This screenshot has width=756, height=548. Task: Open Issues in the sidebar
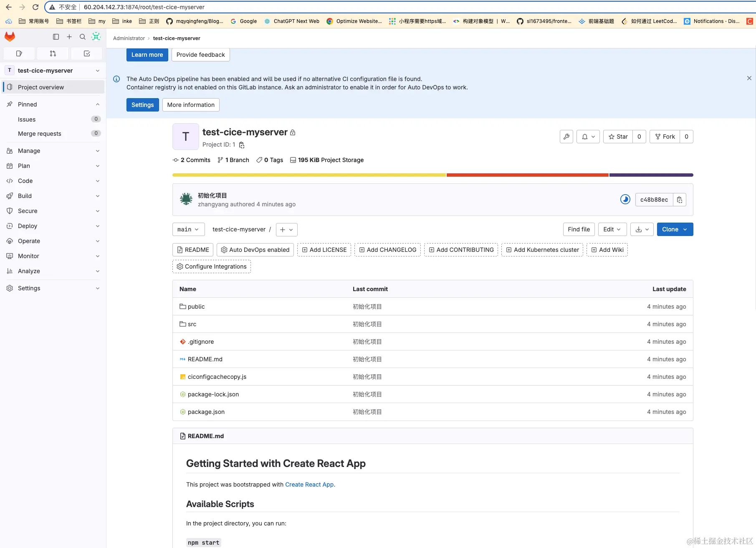pos(27,119)
